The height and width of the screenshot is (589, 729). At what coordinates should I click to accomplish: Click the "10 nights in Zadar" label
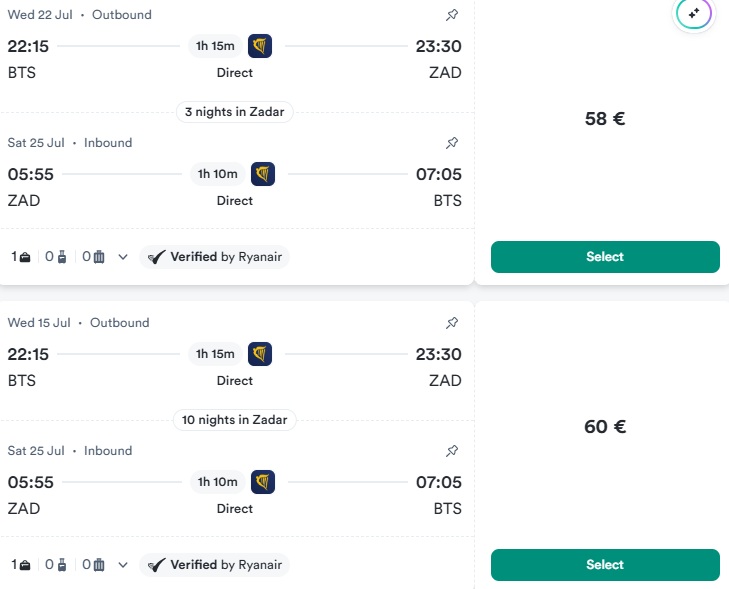click(235, 420)
